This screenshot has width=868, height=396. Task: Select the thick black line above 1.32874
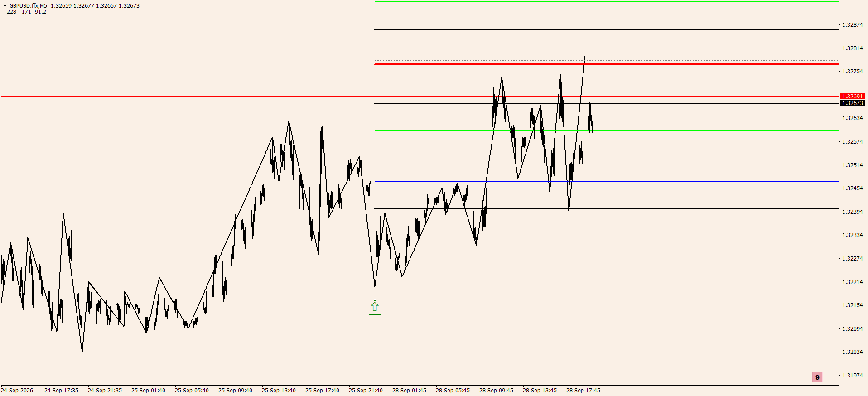[607, 29]
